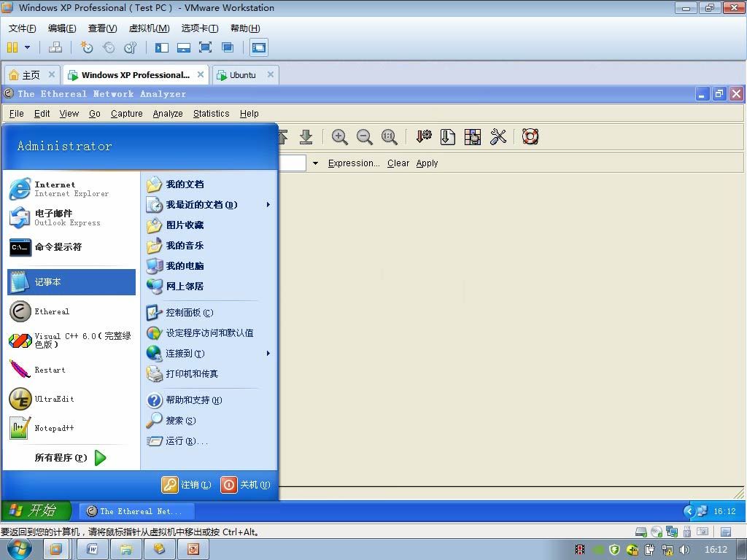
Task: Click the 关机 shut down button
Action: click(245, 485)
